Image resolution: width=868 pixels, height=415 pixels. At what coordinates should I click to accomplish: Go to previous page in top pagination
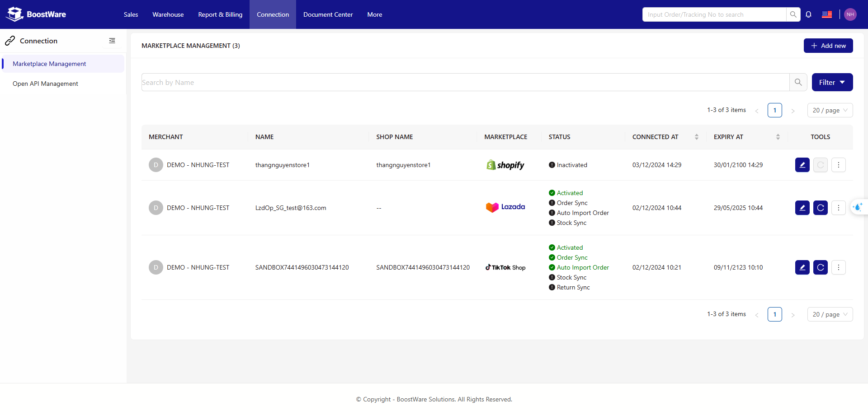pos(757,111)
